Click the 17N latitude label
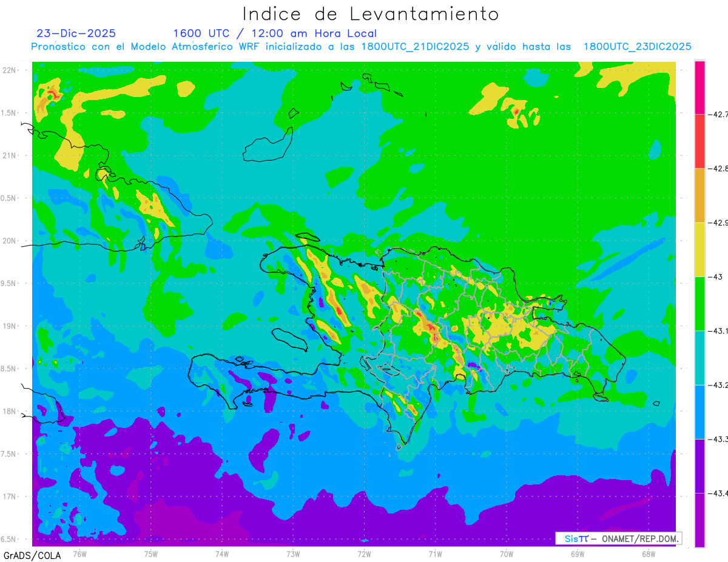Image resolution: width=728 pixels, height=562 pixels. [10, 497]
